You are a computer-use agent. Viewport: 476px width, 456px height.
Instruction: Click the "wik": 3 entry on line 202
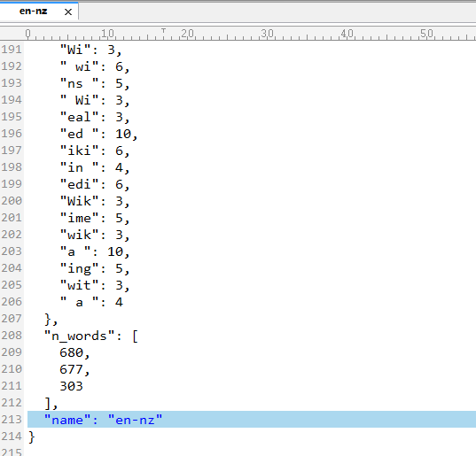[95, 235]
